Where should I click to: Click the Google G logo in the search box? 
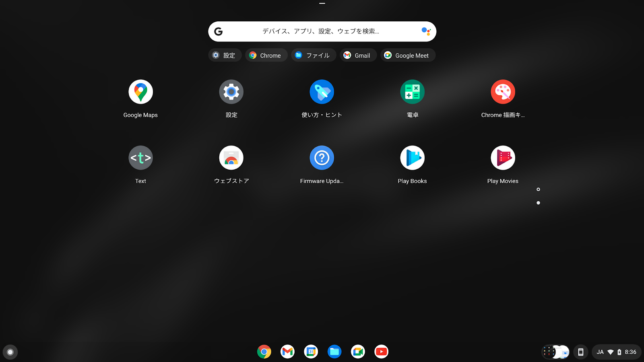point(218,31)
